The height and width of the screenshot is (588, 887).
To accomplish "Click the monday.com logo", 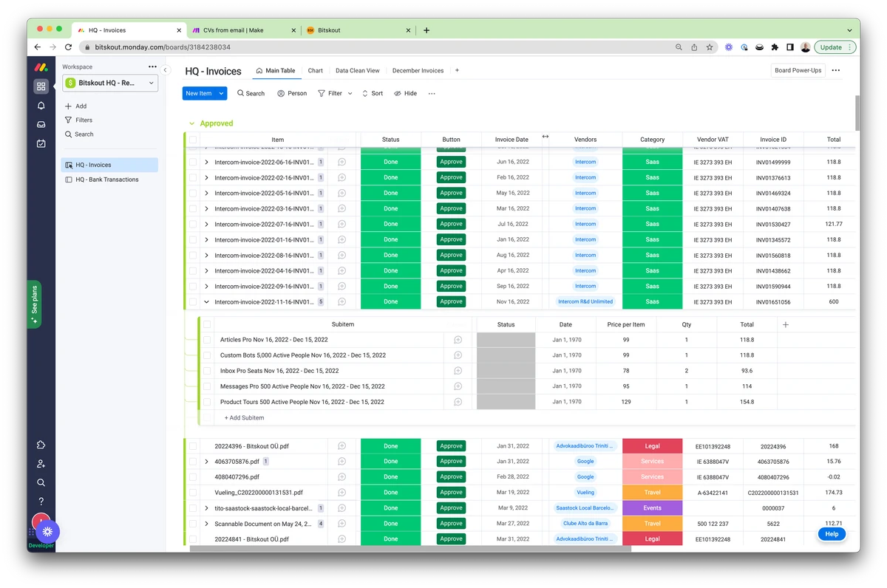I will (x=41, y=67).
